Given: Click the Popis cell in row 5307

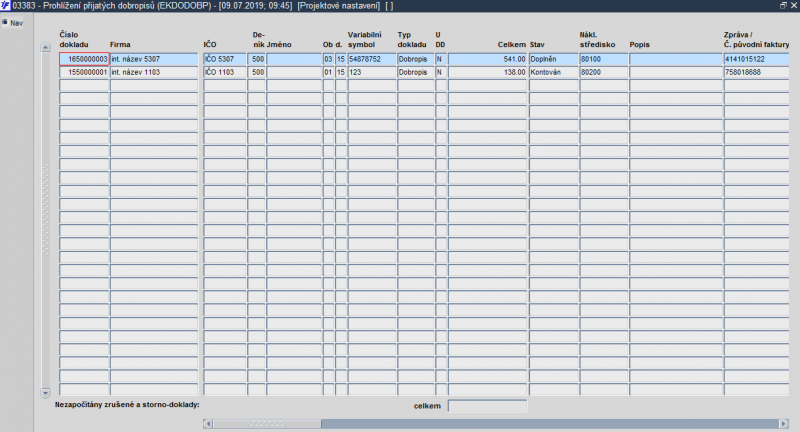Looking at the screenshot, I should tap(676, 59).
